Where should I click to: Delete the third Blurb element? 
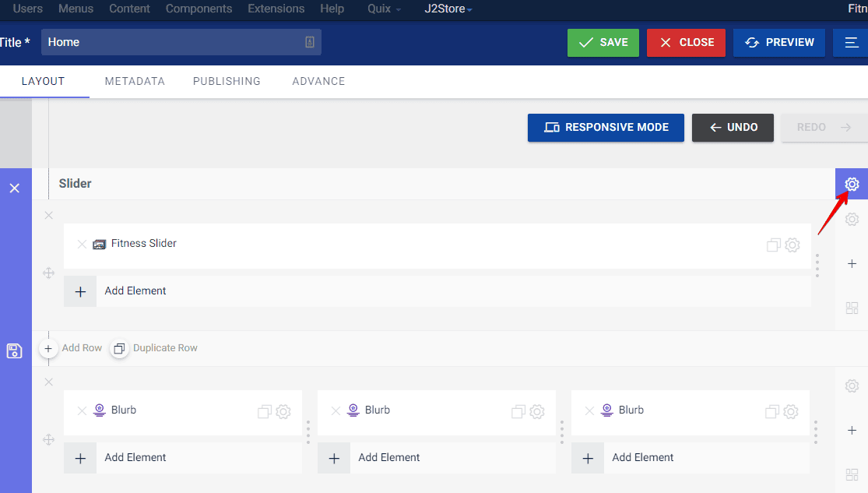tap(589, 410)
